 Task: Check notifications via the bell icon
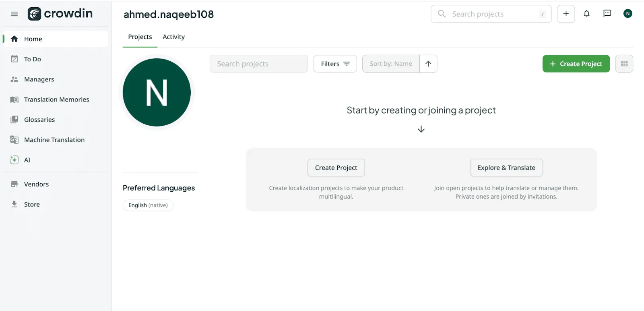(586, 13)
